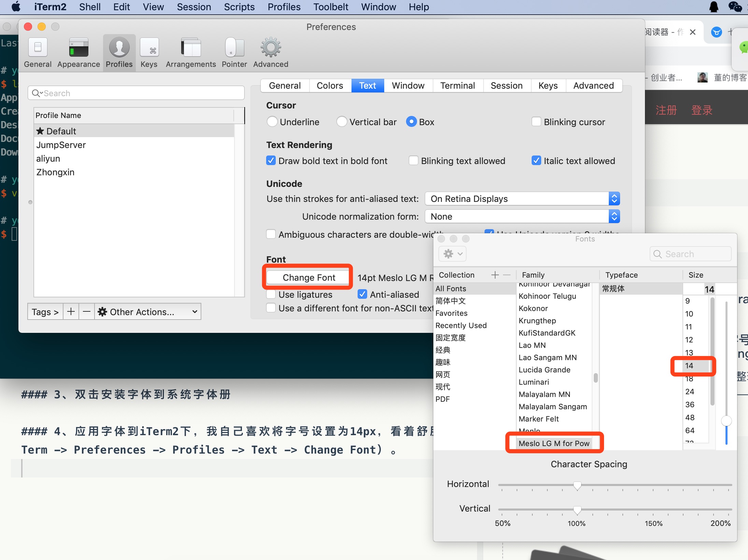Switch to the Terminal profile tab
The width and height of the screenshot is (748, 560).
click(x=458, y=85)
